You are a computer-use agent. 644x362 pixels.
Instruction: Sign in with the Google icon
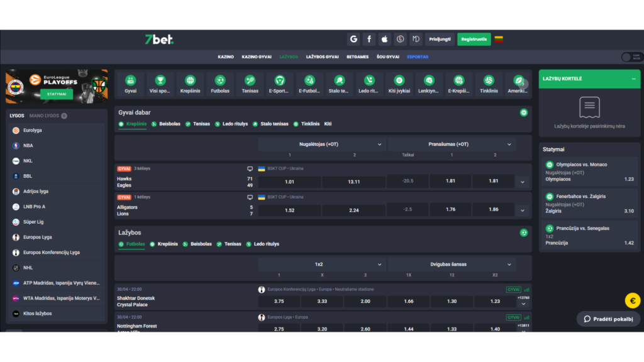pos(353,40)
